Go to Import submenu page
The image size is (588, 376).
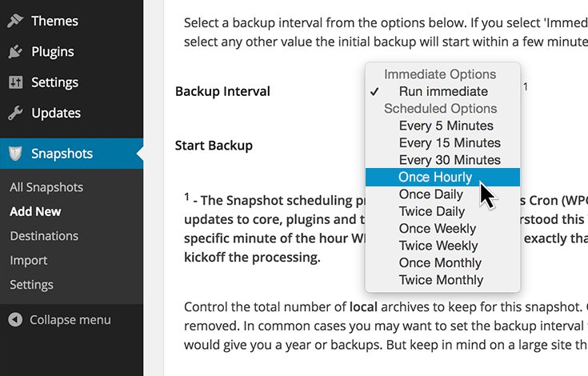29,260
